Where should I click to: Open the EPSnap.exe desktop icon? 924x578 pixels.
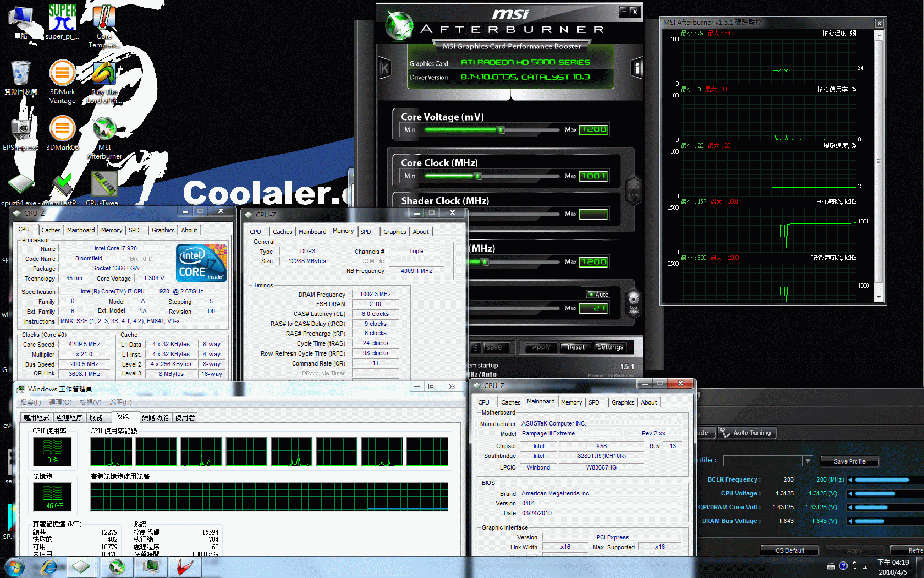[21, 133]
